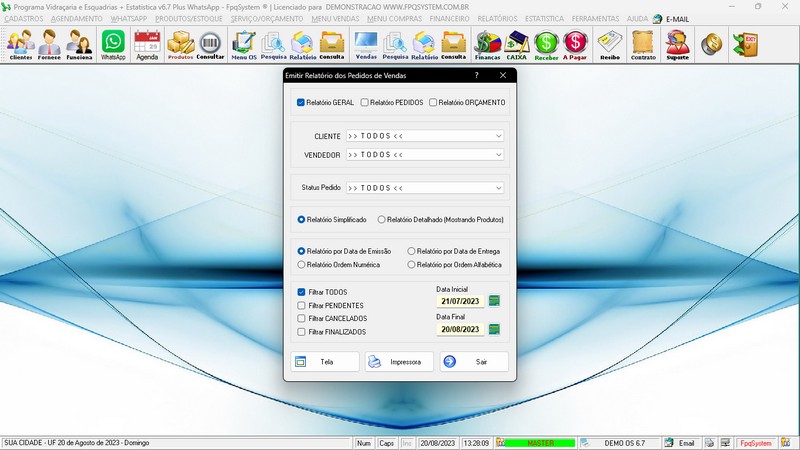
Task: Open the Finanças icon
Action: [x=487, y=45]
